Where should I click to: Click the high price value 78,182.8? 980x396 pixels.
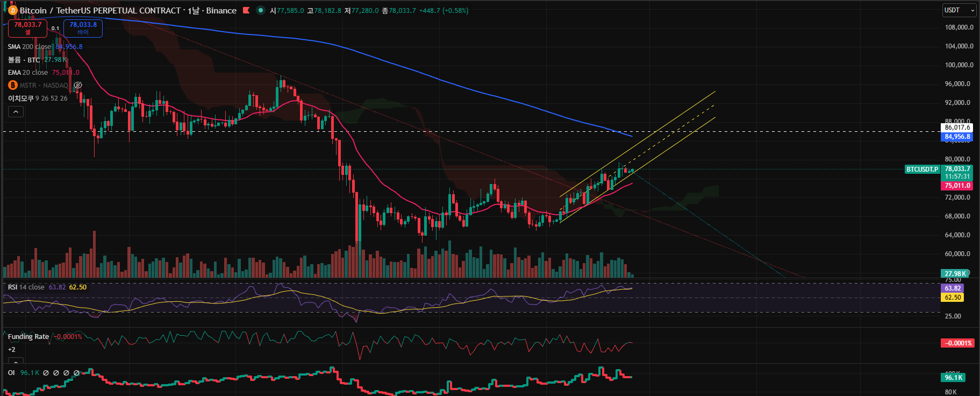[x=327, y=11]
